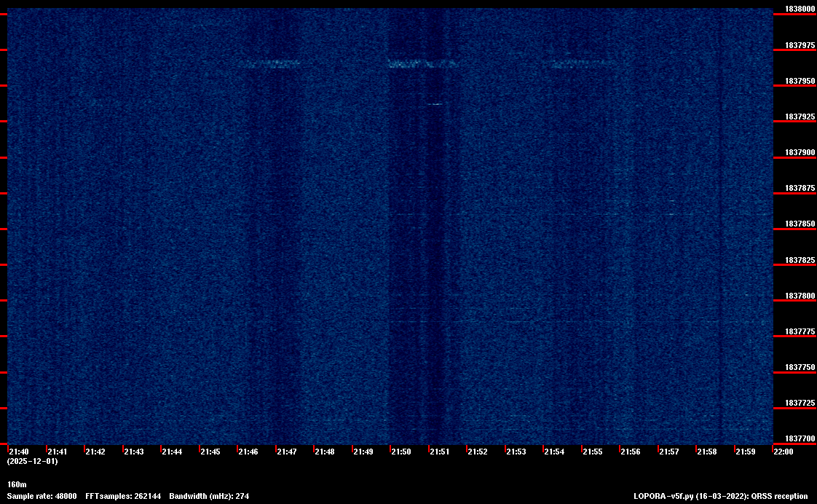817x504 pixels.
Task: Click the 1837750 frequency label
Action: pos(800,368)
